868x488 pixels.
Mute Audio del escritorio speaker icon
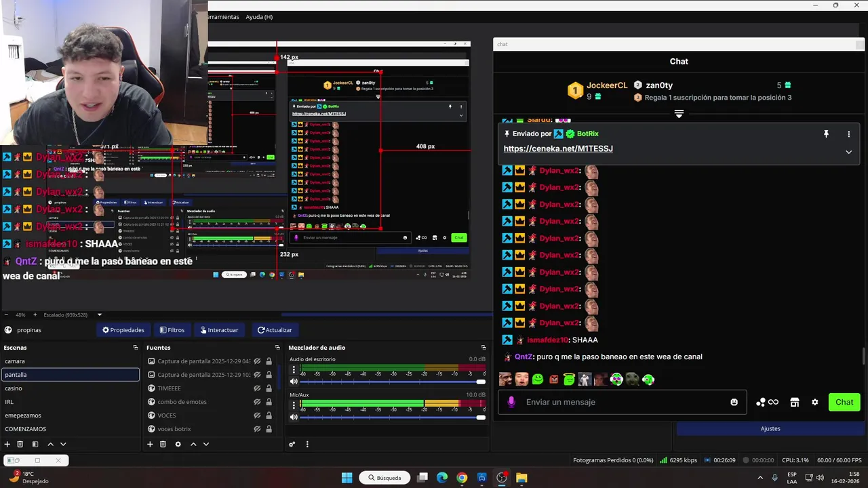click(x=294, y=382)
